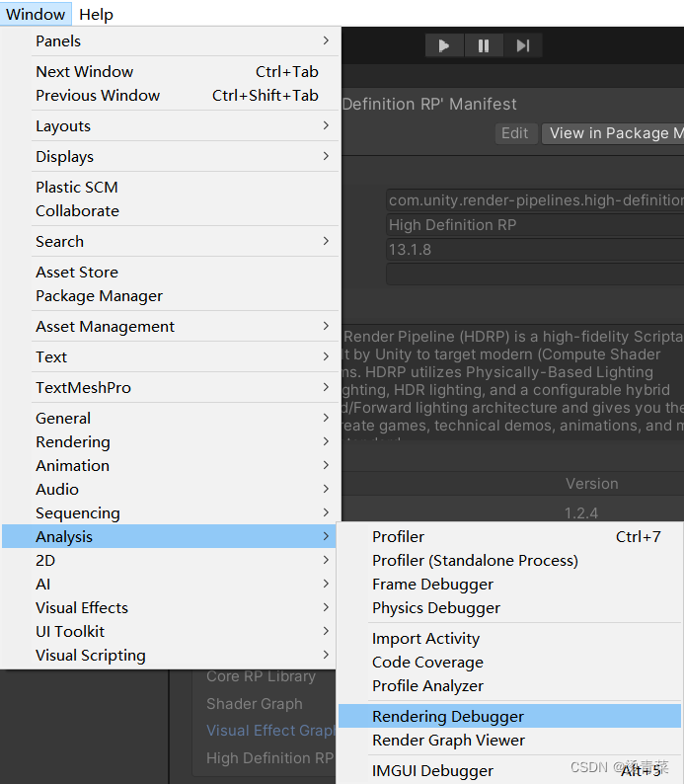Select Shader Graph dependency

pyautogui.click(x=255, y=703)
